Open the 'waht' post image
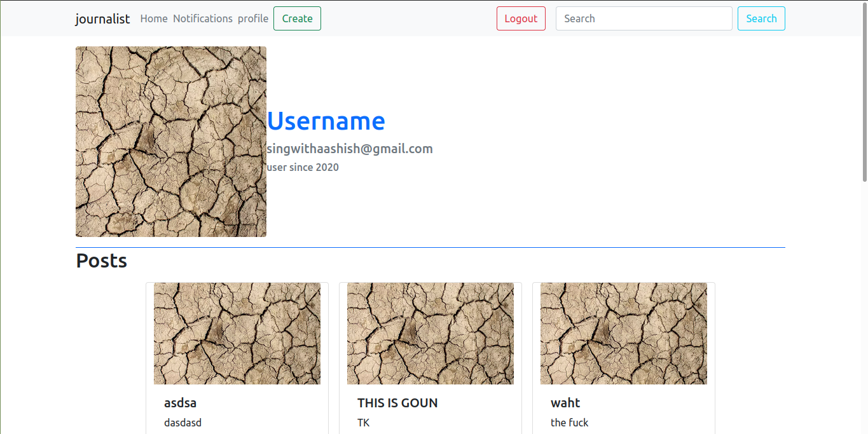The image size is (868, 434). 624,334
